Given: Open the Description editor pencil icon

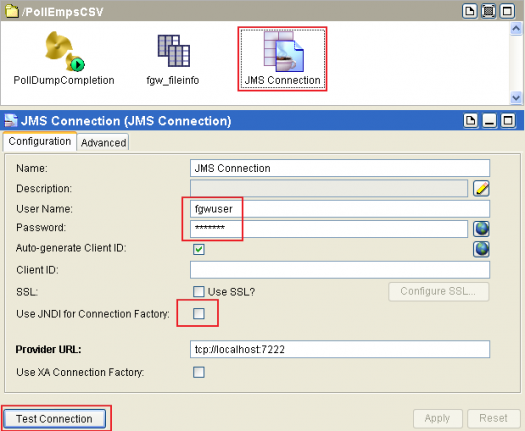Looking at the screenshot, I should coord(481,188).
